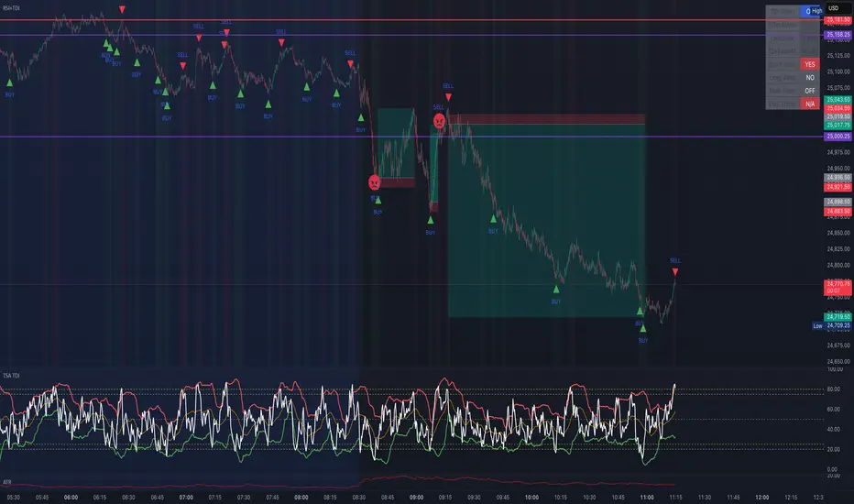
Task: Select the ATR pane label
Action: coord(7,480)
